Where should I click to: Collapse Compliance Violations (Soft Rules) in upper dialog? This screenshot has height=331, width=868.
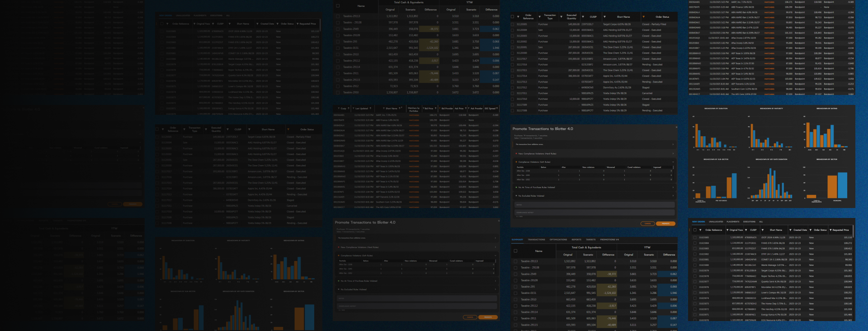pos(673,162)
